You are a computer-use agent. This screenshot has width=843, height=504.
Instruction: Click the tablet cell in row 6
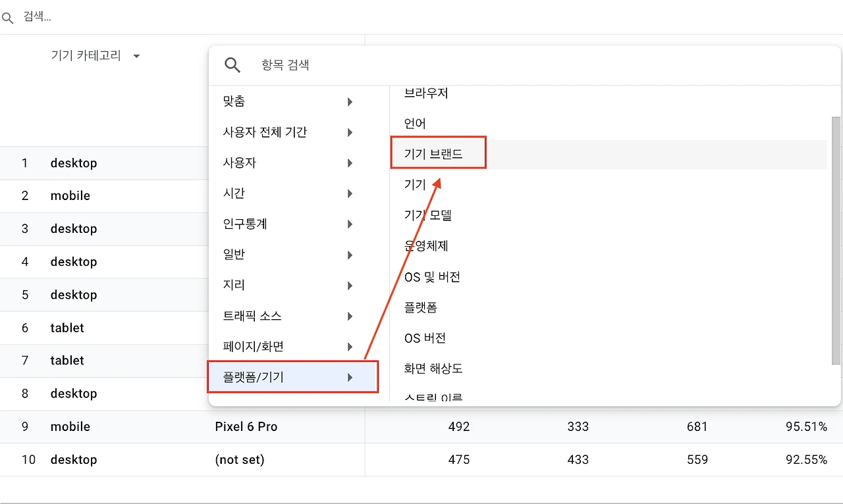click(67, 328)
